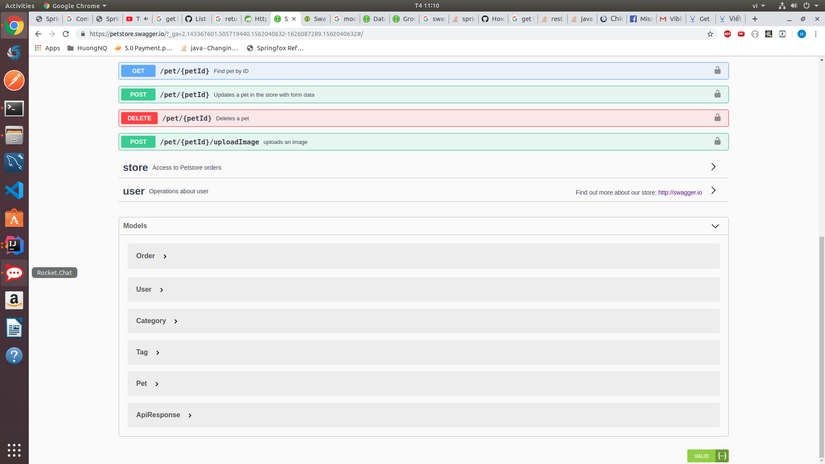The image size is (825, 464).
Task: Open Ubuntu Software dock icon
Action: [14, 218]
